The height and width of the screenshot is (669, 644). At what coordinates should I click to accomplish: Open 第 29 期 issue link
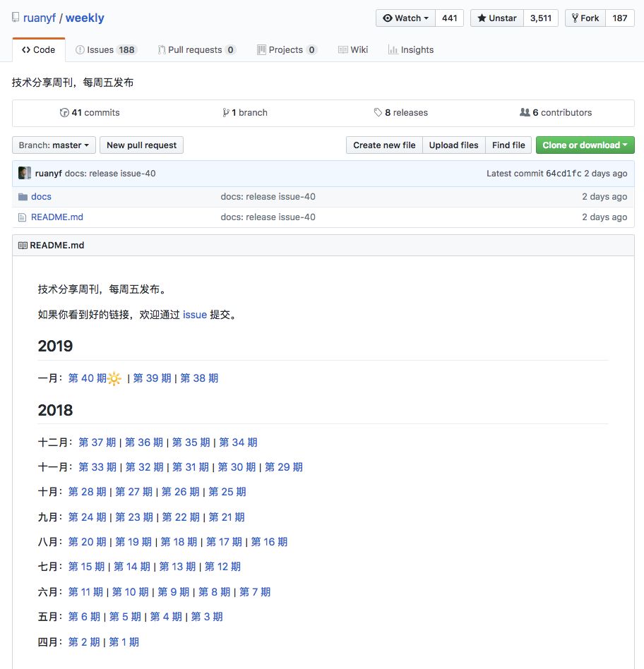pos(284,467)
